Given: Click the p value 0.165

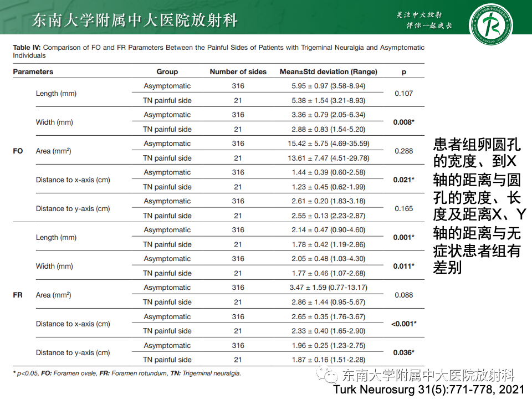Looking at the screenshot, I should 404,209.
